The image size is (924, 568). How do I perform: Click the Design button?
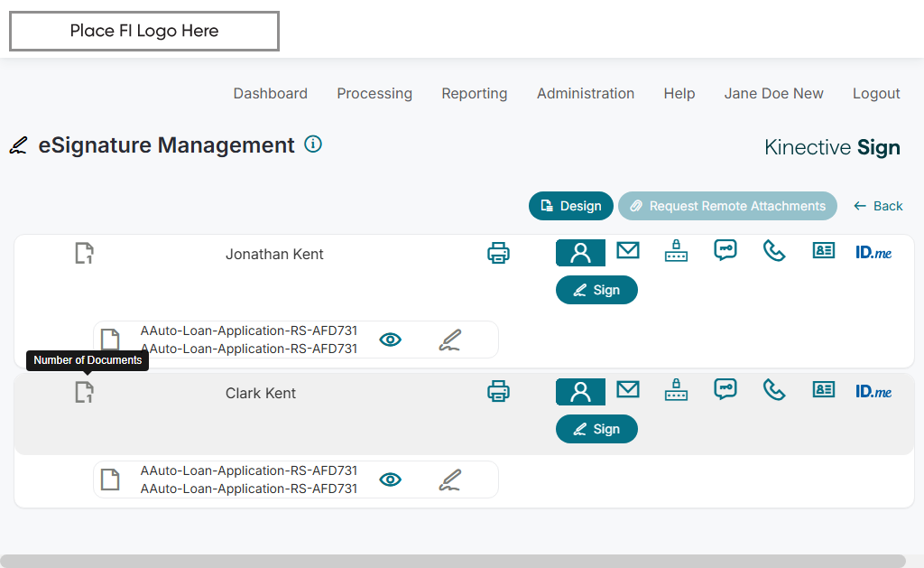570,206
